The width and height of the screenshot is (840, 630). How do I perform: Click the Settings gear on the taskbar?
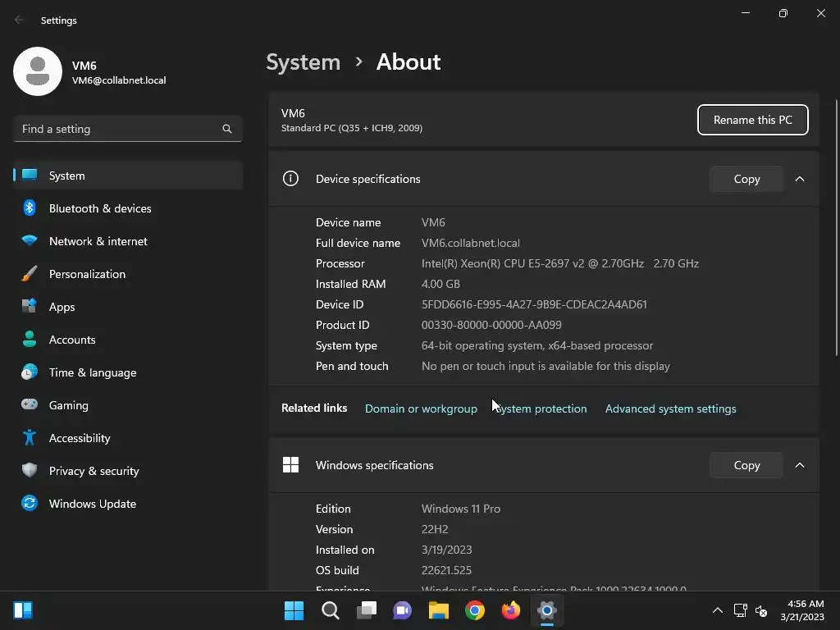coord(547,610)
